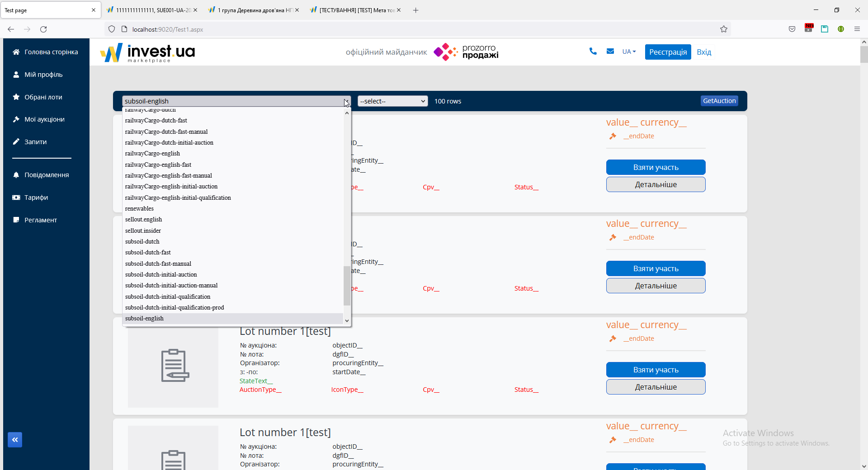The height and width of the screenshot is (470, 868).
Task: Click the gavel icon beside Мої аукціони
Action: point(16,119)
